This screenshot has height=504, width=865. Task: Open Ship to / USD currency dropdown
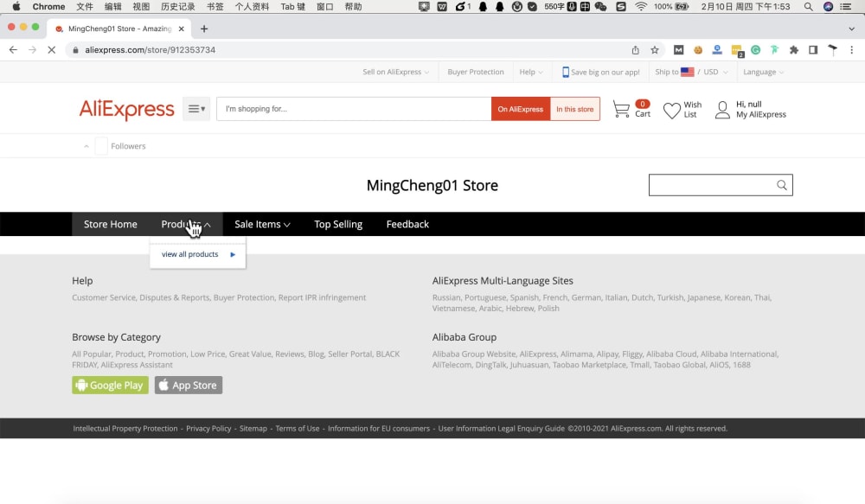click(691, 73)
